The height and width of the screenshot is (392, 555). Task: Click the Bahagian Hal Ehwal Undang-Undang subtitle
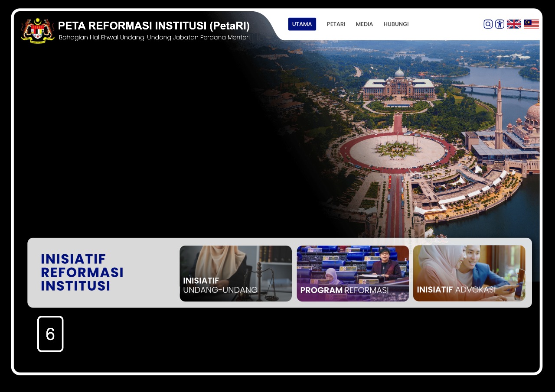tap(154, 38)
